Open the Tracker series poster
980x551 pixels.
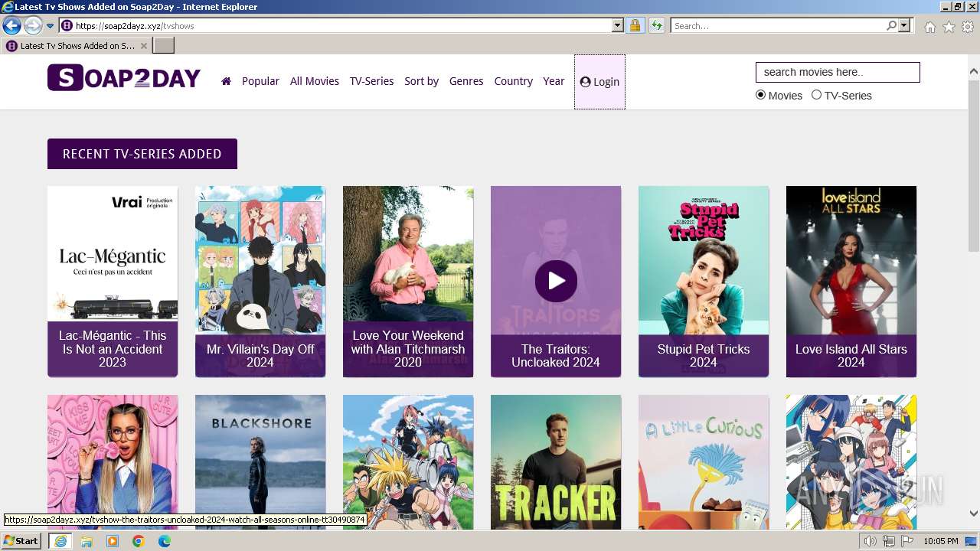click(x=556, y=462)
